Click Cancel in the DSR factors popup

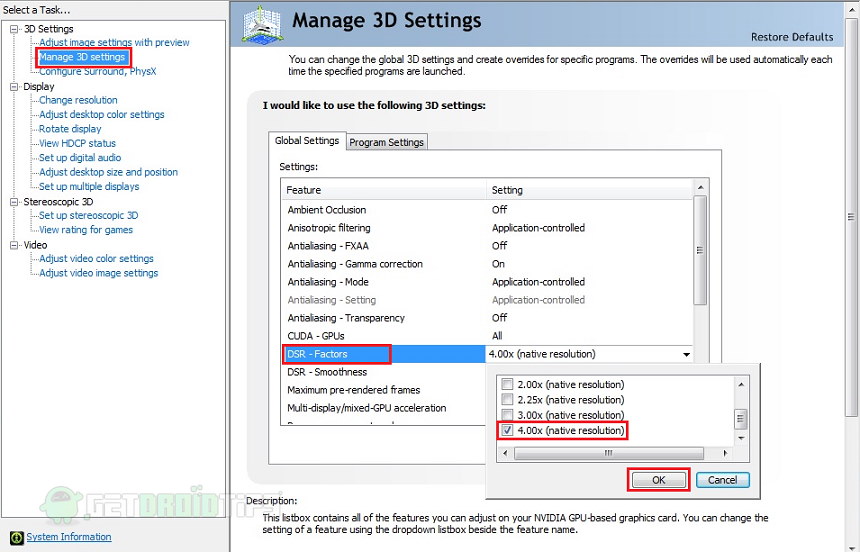tap(722, 480)
